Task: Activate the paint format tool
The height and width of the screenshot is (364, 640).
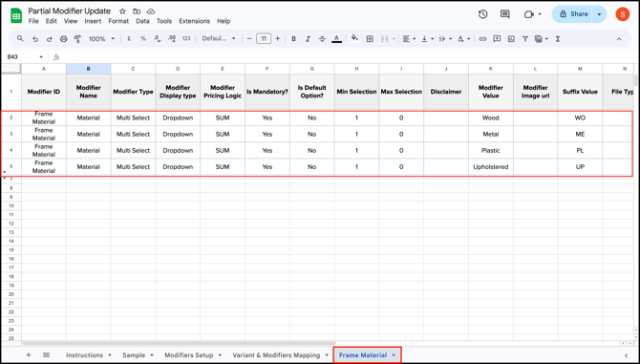Action: (77, 39)
